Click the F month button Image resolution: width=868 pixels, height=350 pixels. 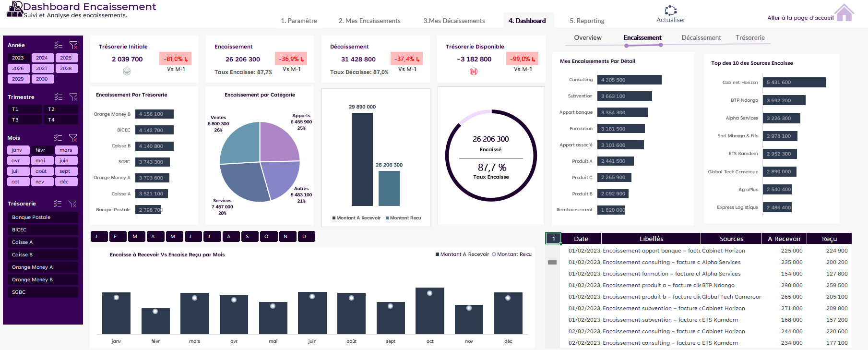[x=118, y=236]
